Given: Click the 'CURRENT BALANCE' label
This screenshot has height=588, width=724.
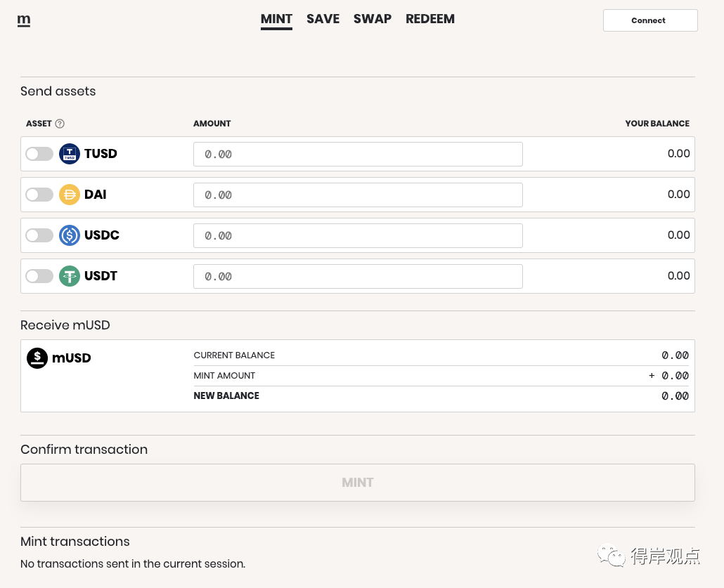Looking at the screenshot, I should [234, 355].
